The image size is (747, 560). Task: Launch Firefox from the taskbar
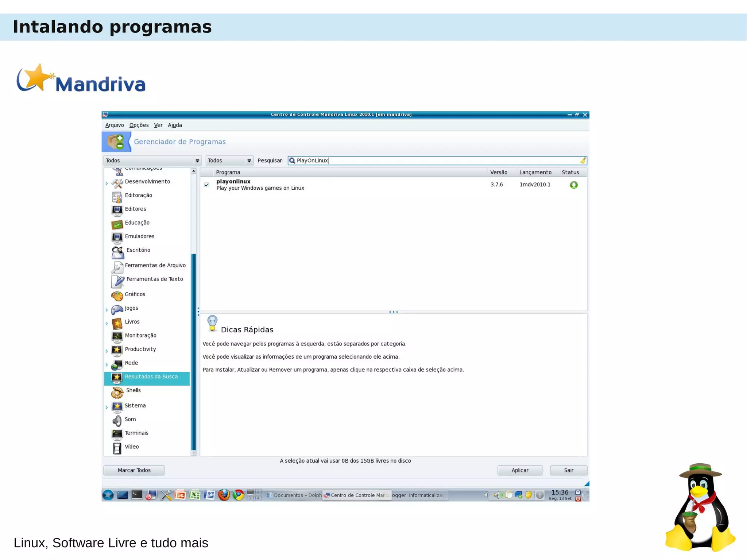[224, 495]
